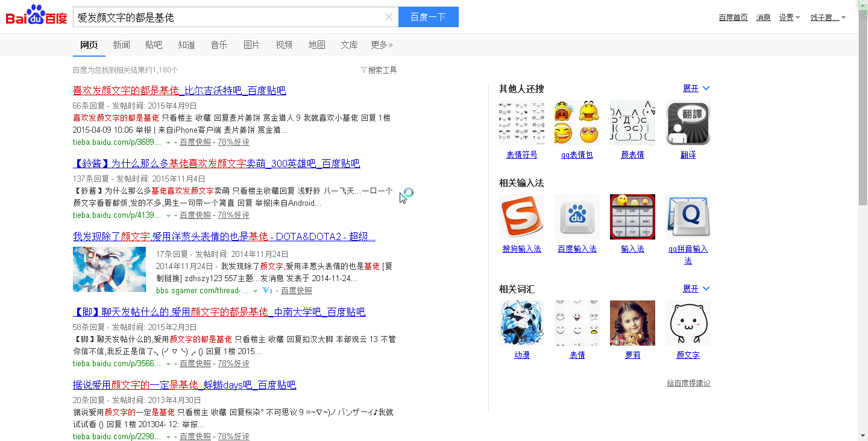Open the 表情 faces image
Image resolution: width=868 pixels, height=441 pixels.
pyautogui.click(x=577, y=323)
